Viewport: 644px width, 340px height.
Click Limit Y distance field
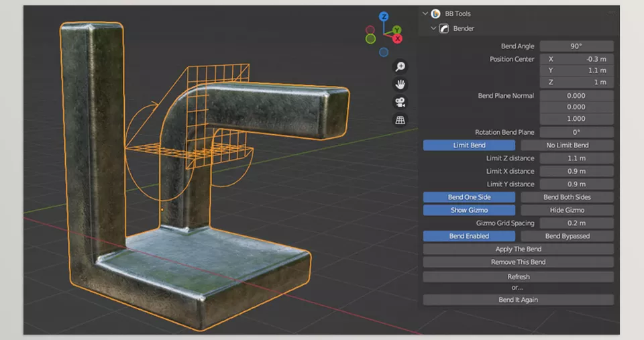click(577, 184)
